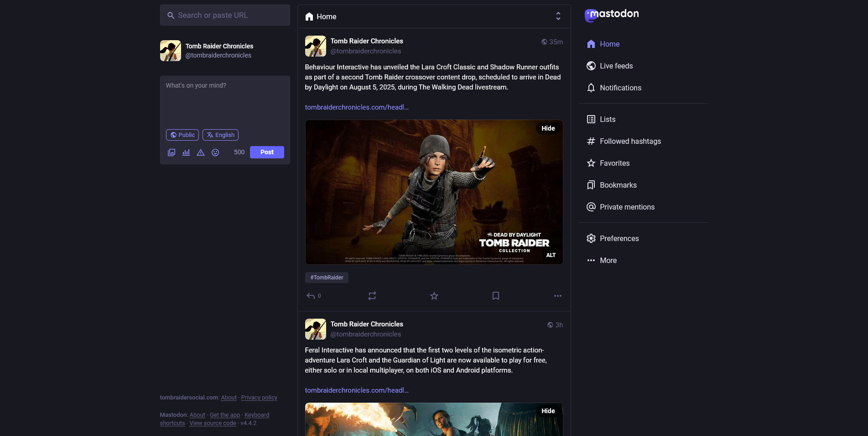868x436 pixels.
Task: Click the What's on your mind compose box
Action: 225,101
